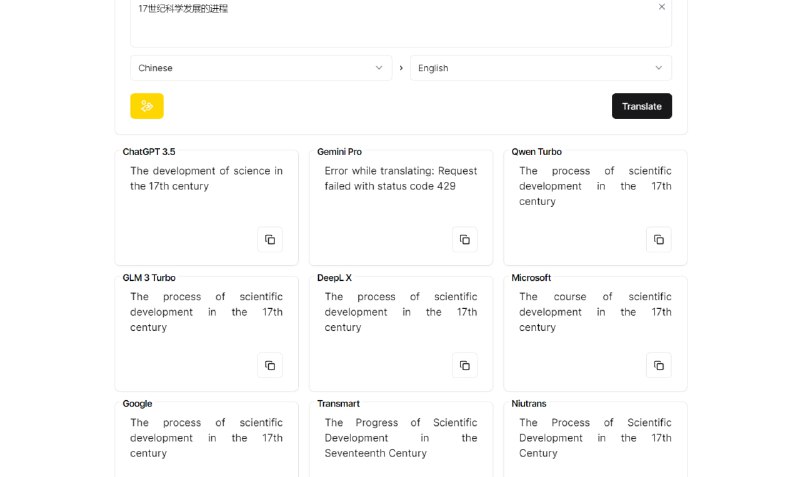Viewport: 800px width, 477px height.
Task: Click the Niutrans translation result text
Action: (595, 438)
